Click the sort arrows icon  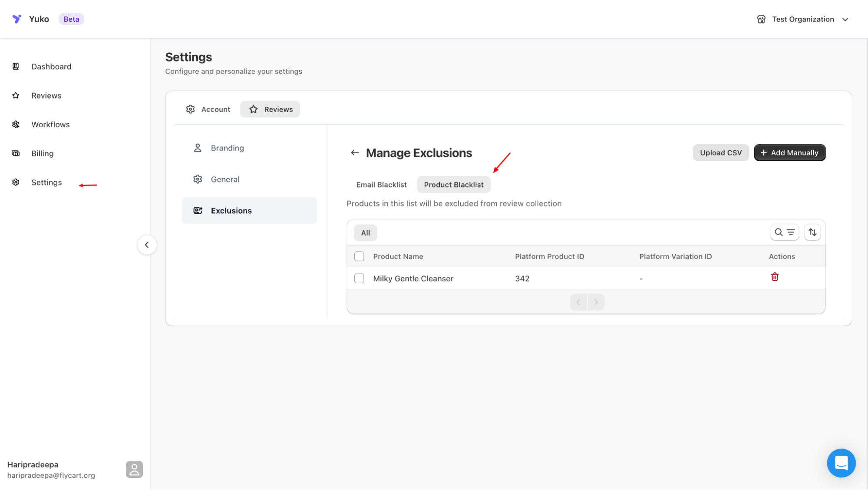(812, 232)
